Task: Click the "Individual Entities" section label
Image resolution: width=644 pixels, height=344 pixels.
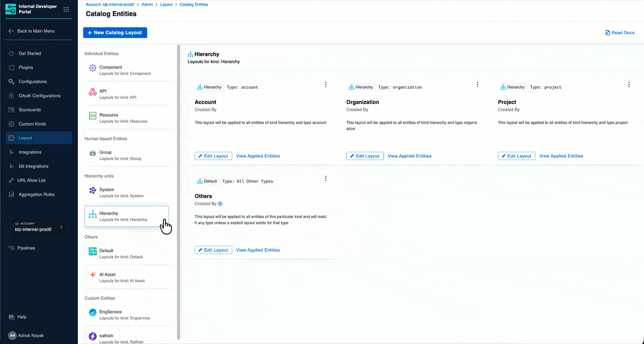Action: [x=101, y=54]
